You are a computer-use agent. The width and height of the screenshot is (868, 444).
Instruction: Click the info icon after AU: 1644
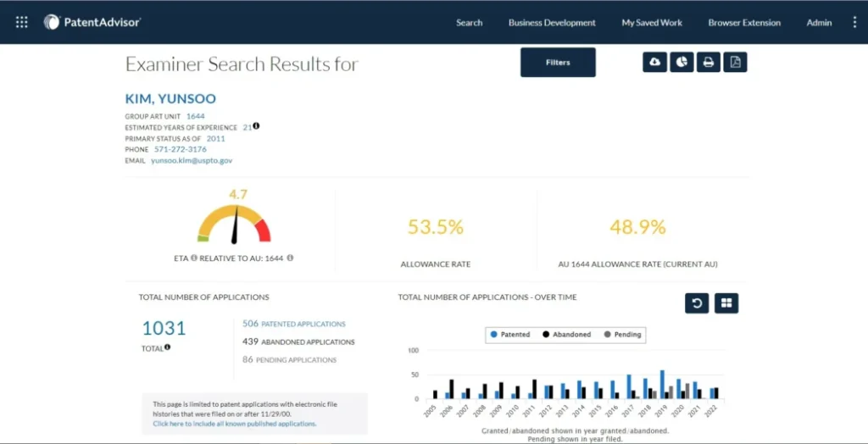(x=291, y=258)
